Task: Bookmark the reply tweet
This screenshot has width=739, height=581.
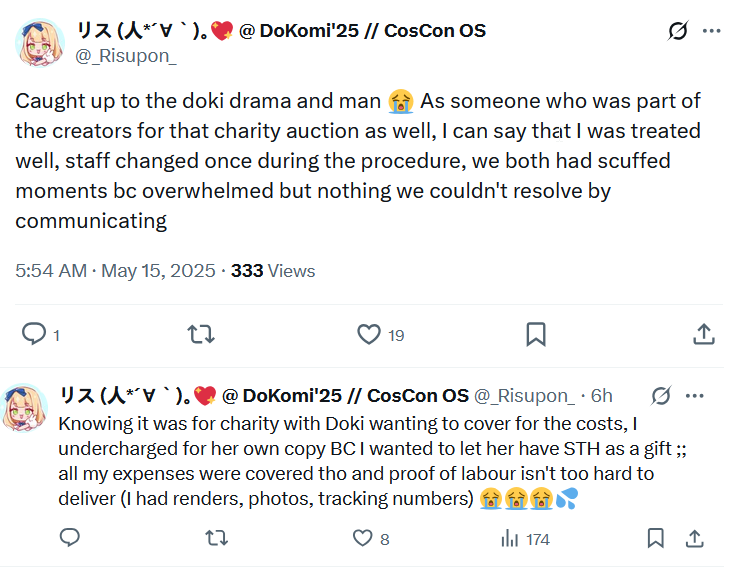Action: 656,538
